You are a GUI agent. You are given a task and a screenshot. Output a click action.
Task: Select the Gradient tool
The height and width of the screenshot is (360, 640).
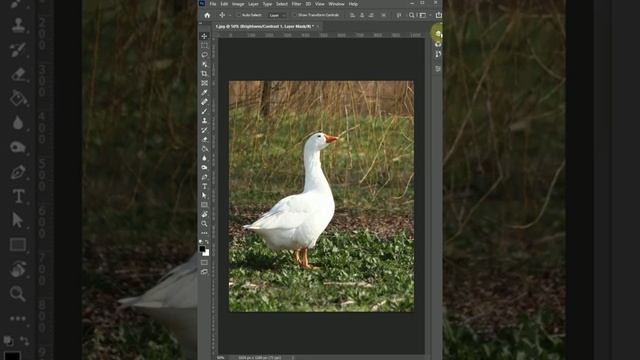(204, 149)
